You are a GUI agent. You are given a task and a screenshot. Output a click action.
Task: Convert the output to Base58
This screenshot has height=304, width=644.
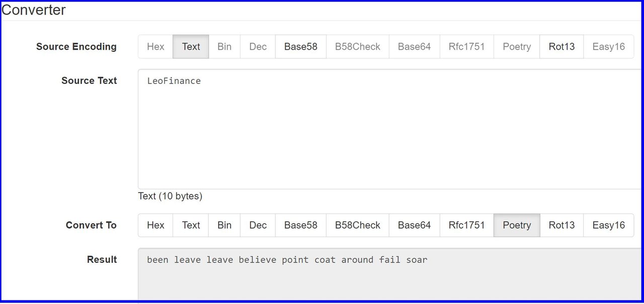tap(300, 225)
